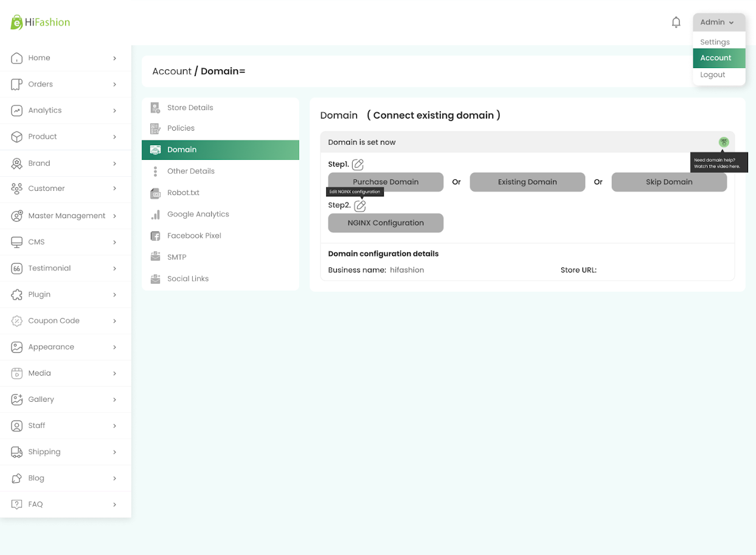Click the Media icon

click(17, 373)
